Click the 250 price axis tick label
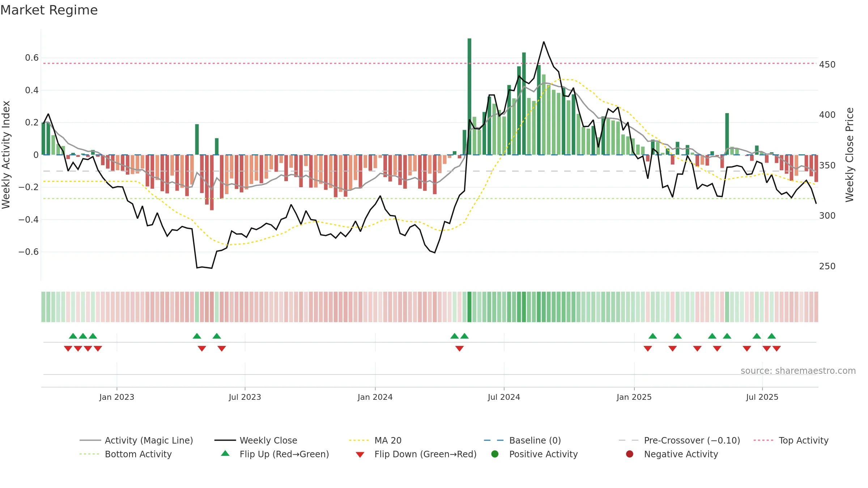 pos(827,266)
